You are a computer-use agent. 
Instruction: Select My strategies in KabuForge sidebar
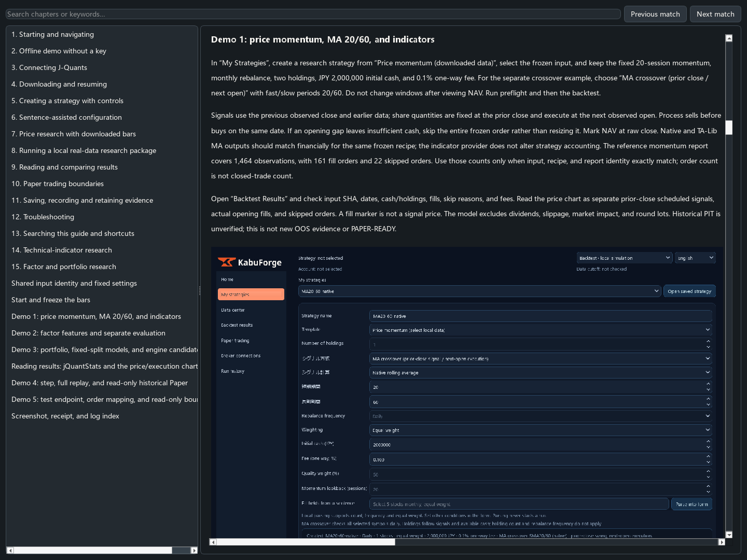tap(251, 295)
